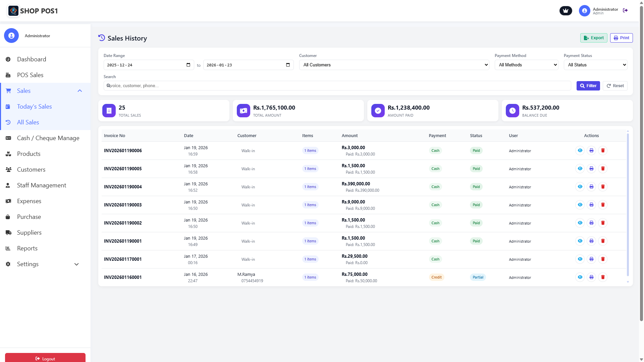
Task: Delete invoice INV202601190004 with trash icon
Action: pos(603,187)
